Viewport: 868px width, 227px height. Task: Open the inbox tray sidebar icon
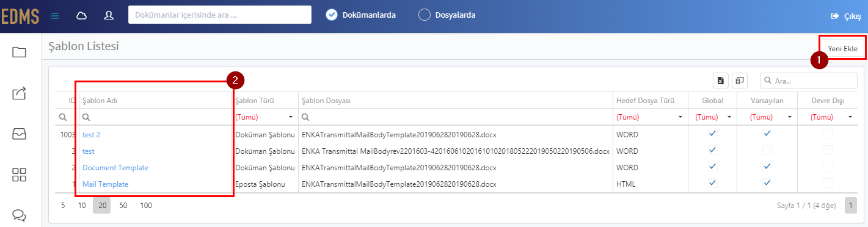(19, 134)
